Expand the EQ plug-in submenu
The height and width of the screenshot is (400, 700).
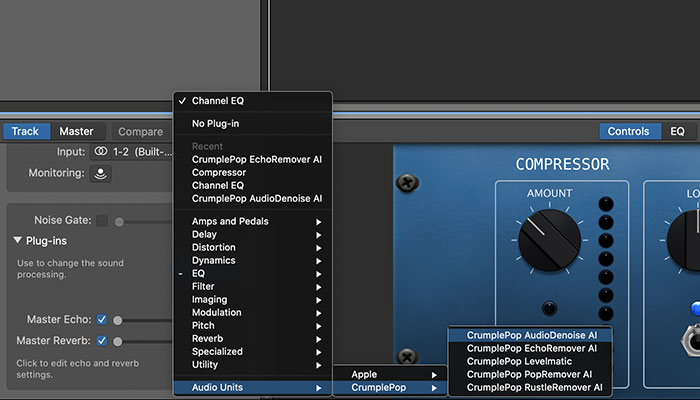click(x=253, y=274)
